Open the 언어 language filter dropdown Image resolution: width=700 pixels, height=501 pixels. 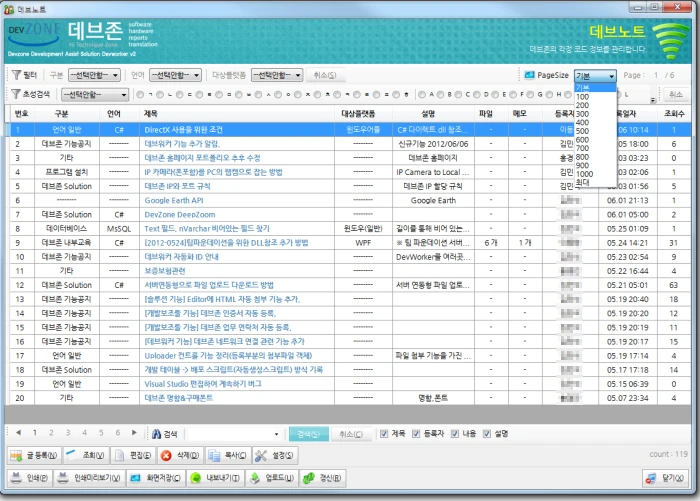click(175, 75)
